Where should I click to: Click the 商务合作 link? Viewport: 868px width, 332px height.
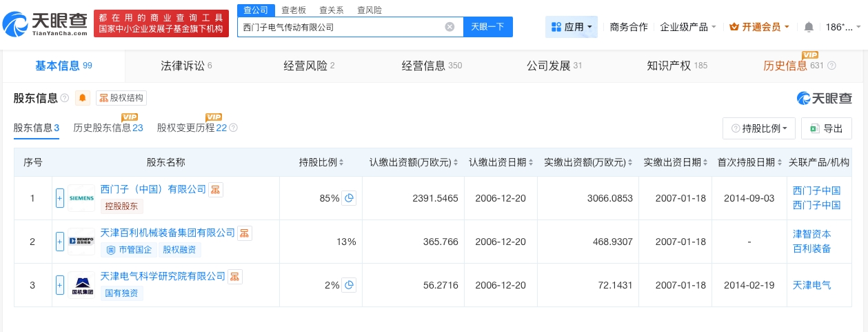click(629, 27)
